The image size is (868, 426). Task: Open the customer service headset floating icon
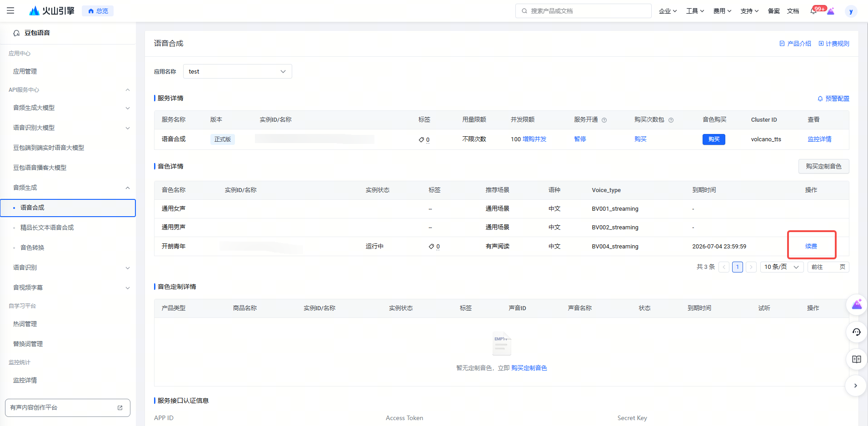[856, 332]
